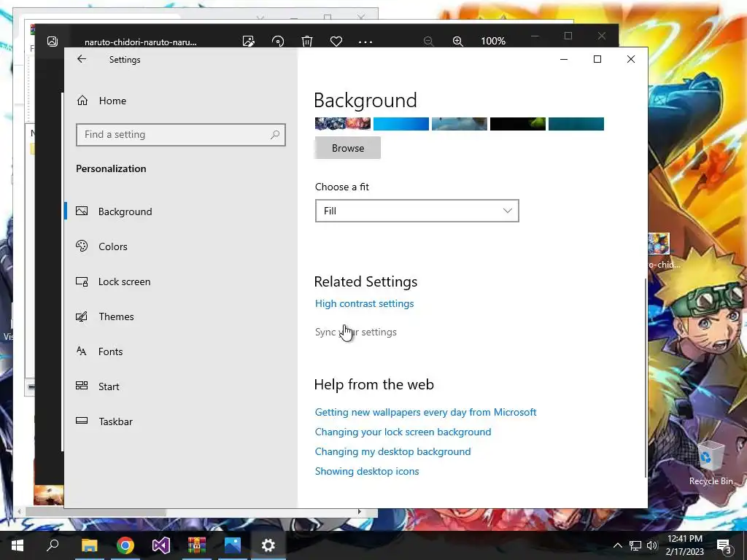Open taskbar Search
This screenshot has width=747, height=560.
click(53, 545)
